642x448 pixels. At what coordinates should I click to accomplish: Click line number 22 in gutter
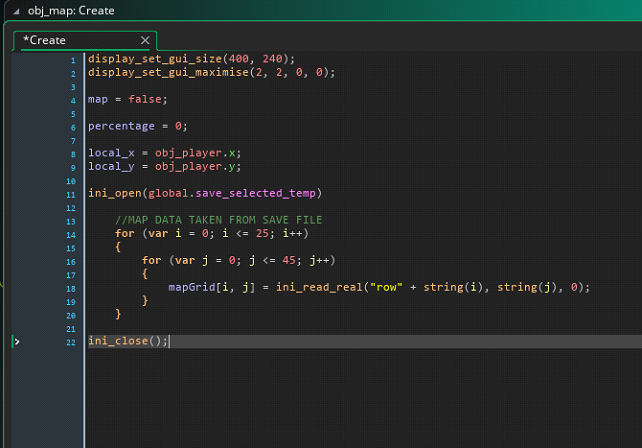point(71,342)
